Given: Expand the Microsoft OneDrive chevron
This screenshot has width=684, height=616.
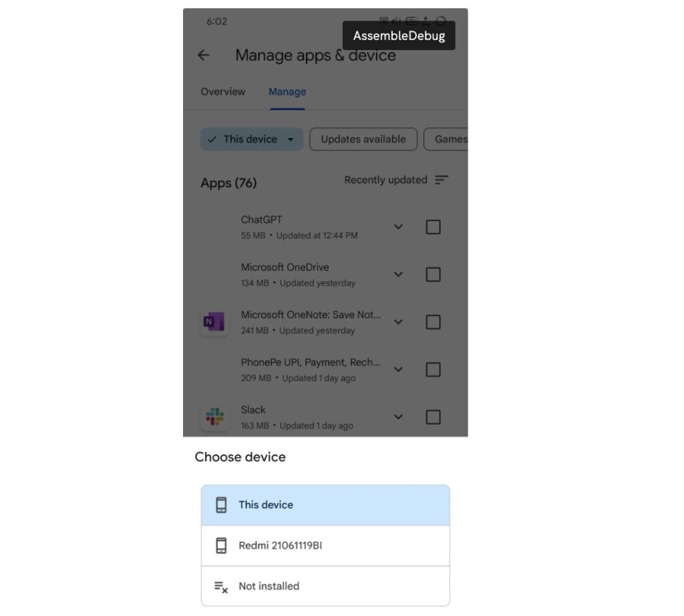Looking at the screenshot, I should (398, 275).
